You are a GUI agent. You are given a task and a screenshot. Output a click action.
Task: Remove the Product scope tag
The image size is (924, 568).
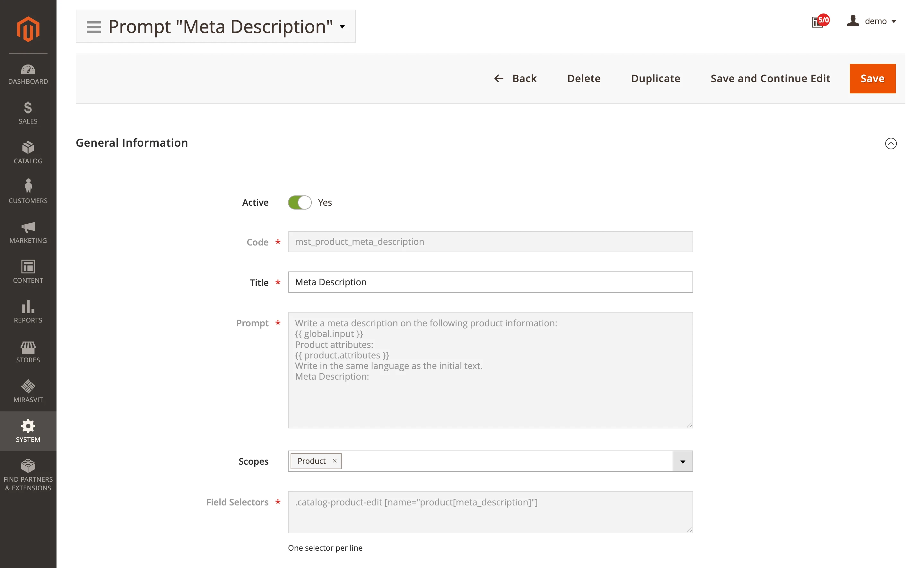[x=335, y=461]
